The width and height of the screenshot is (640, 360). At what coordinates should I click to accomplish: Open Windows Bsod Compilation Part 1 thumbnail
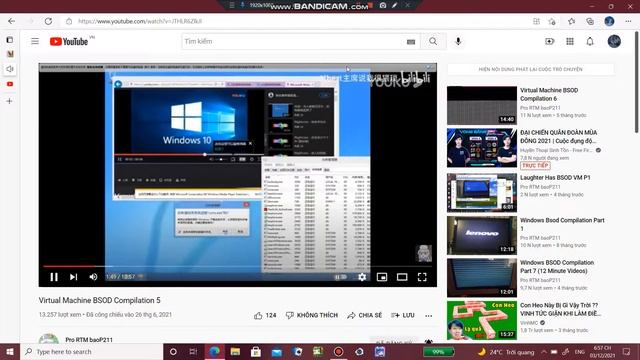482,236
